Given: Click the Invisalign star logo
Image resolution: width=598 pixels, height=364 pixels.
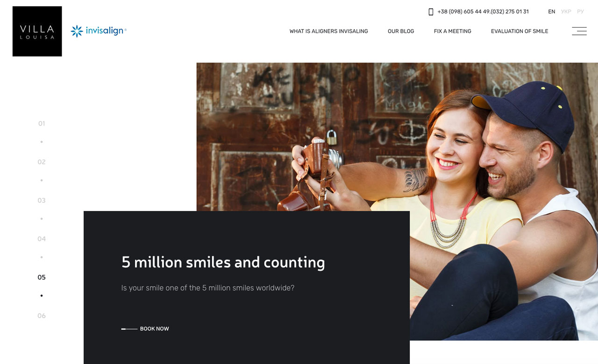Looking at the screenshot, I should click(77, 31).
